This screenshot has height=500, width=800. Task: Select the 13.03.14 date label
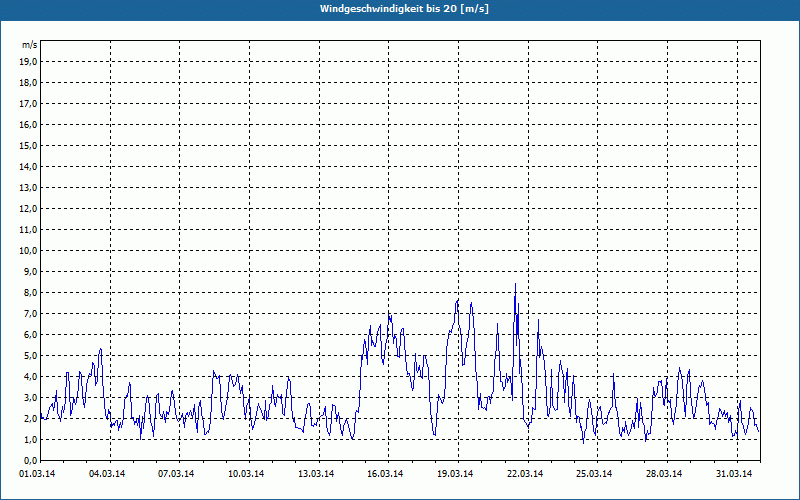(x=316, y=474)
